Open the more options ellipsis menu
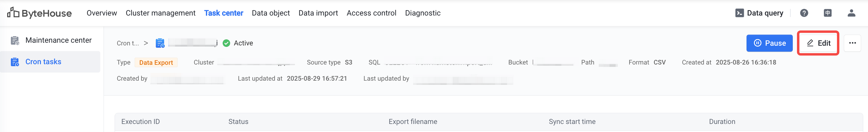Screen dimensions: 868x132 coord(852,43)
